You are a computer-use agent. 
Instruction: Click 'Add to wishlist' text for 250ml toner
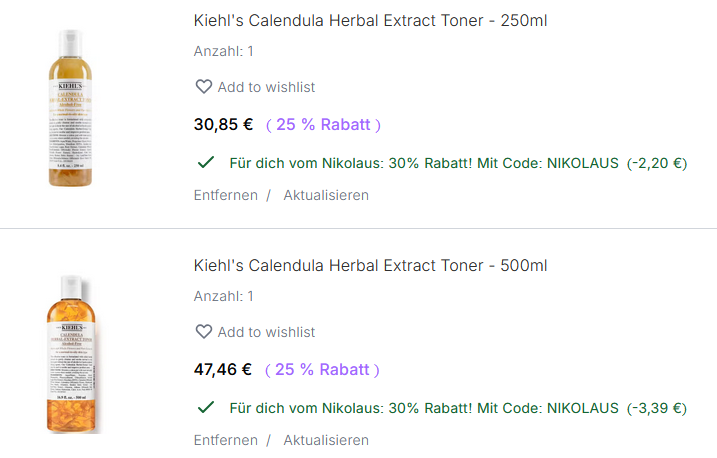[266, 87]
